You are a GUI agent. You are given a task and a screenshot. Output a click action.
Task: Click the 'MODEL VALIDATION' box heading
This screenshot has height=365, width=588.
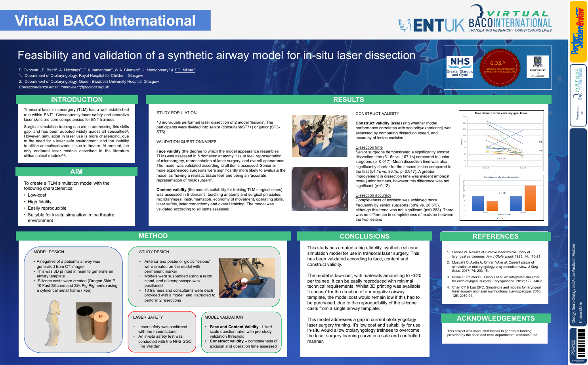[224, 317]
